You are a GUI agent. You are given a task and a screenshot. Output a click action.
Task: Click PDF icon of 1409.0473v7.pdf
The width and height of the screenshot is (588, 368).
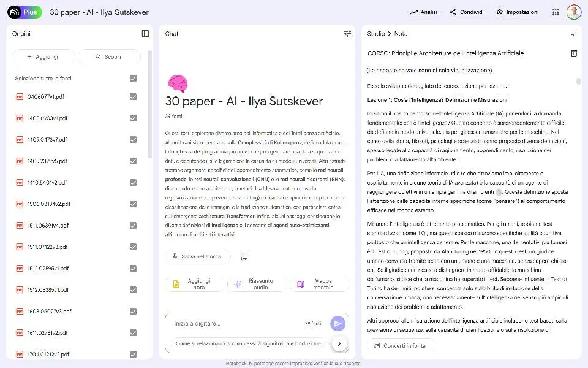20,139
